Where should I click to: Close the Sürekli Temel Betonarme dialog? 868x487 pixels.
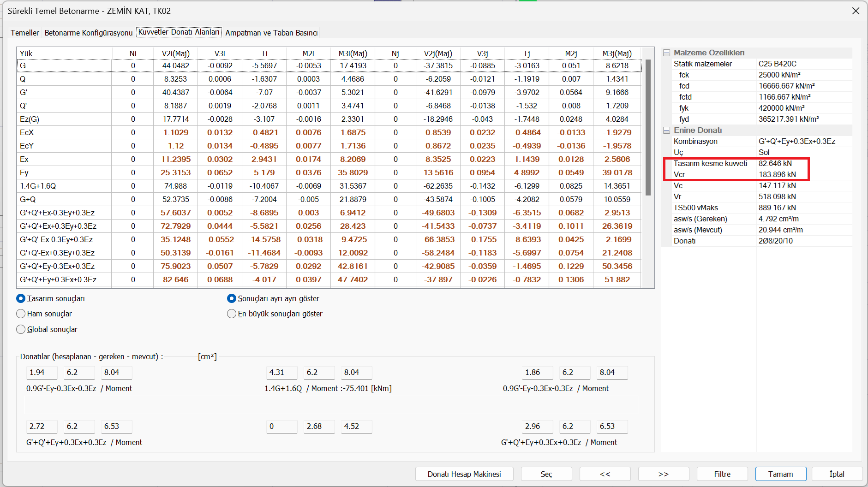pyautogui.click(x=856, y=11)
